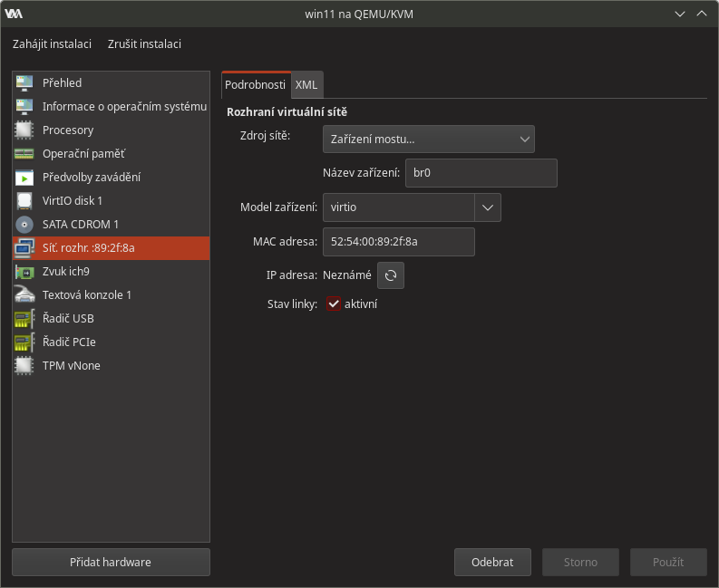Click the Storno button
Viewport: 719px width, 588px height.
point(580,562)
